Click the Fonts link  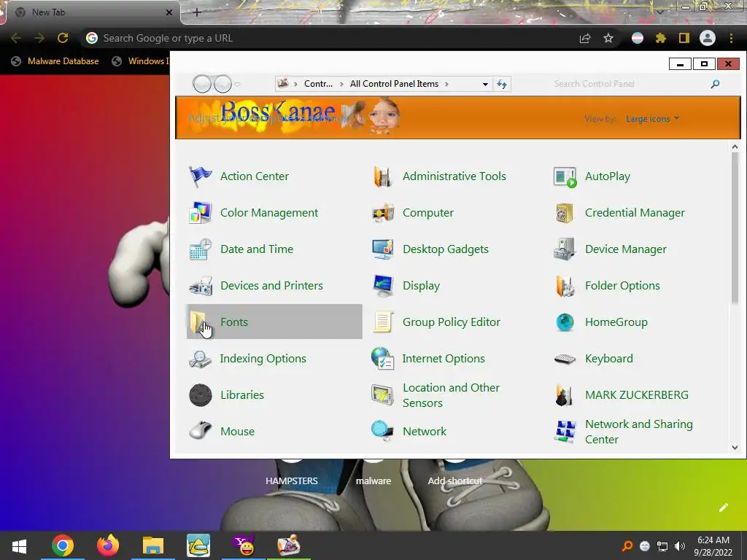coord(234,322)
